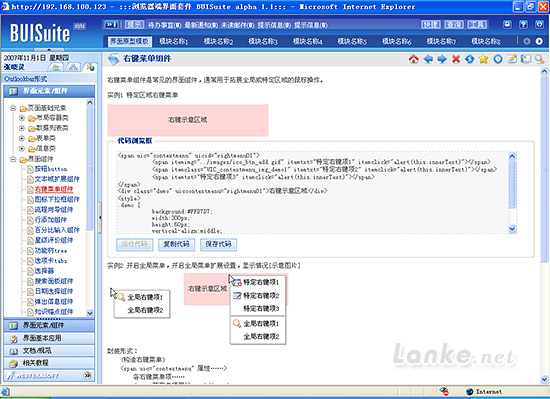Open 待办事宜(0) link
Viewport: 550px width, 399px height.
pos(165,25)
